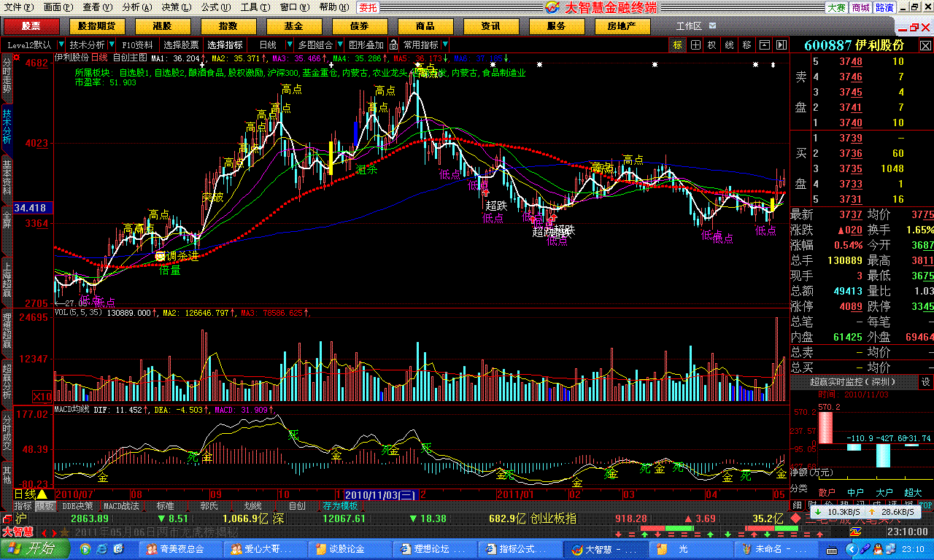The height and width of the screenshot is (560, 934).
Task: Open the 多图组合 dropdown arrow
Action: click(339, 45)
